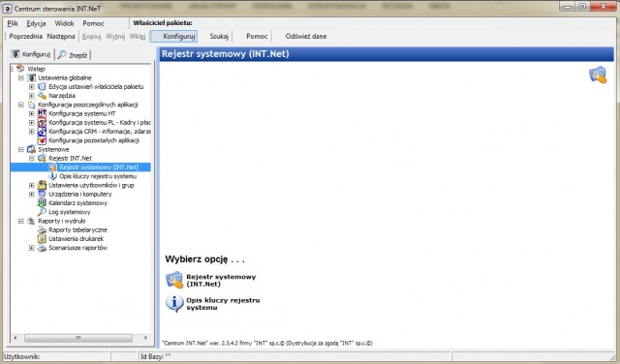Select Opis kluczy rejestru systemu in the tree
620x364 pixels.
pos(98,176)
